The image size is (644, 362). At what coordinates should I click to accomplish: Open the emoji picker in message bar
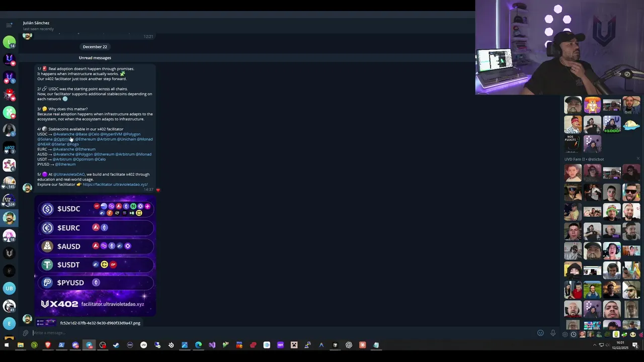tap(540, 333)
